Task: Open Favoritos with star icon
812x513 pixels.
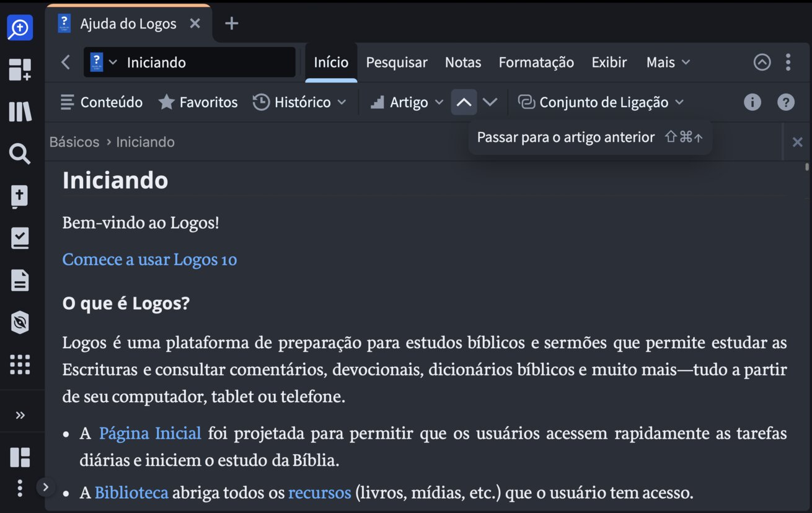Action: (x=198, y=102)
